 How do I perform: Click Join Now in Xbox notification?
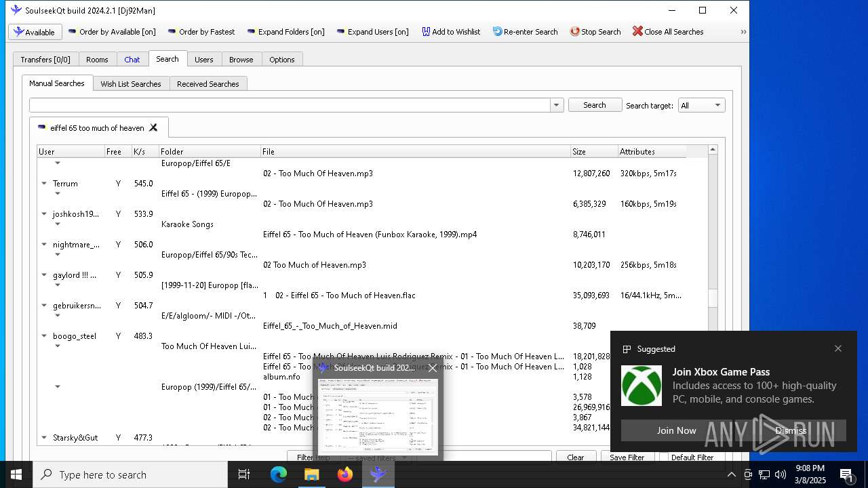(676, 430)
